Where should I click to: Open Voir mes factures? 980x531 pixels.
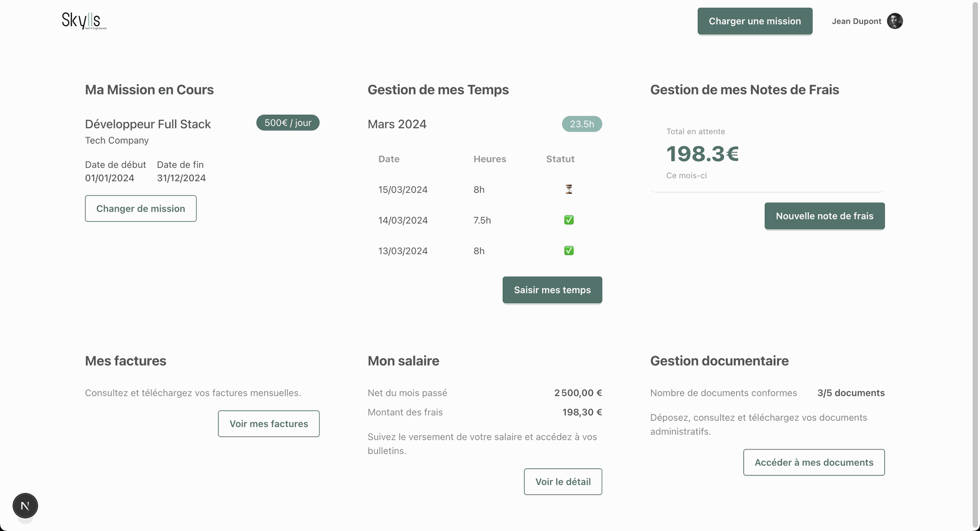[268, 424]
